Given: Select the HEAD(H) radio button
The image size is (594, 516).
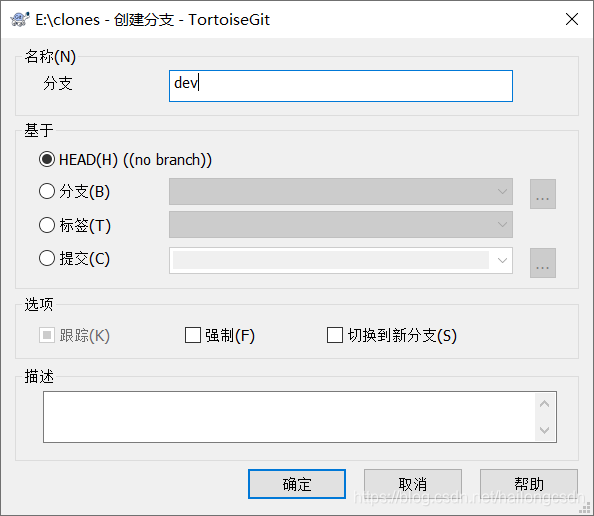Looking at the screenshot, I should [47, 159].
